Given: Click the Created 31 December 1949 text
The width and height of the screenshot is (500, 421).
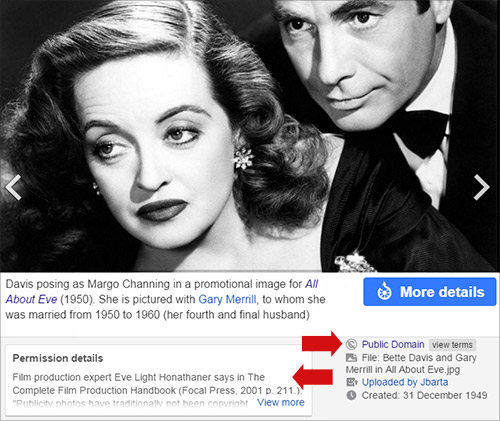Looking at the screenshot, I should point(424,395).
